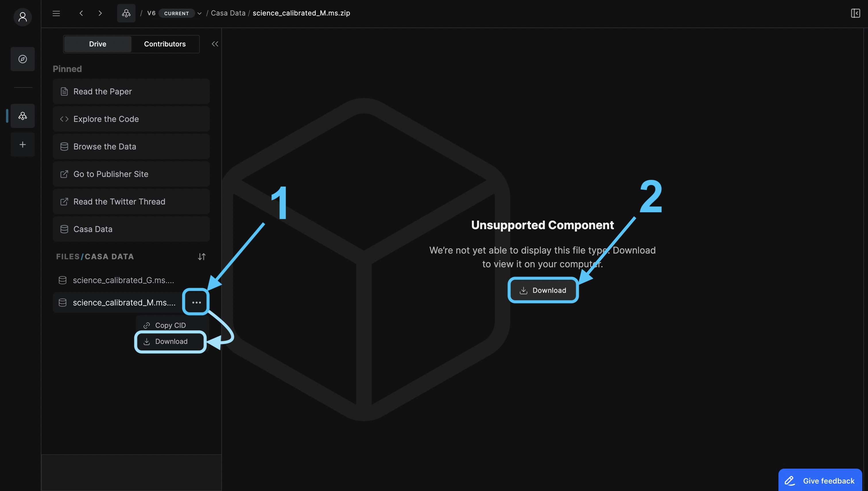
Task: Open the V6 CURRENT version dropdown
Action: click(199, 13)
